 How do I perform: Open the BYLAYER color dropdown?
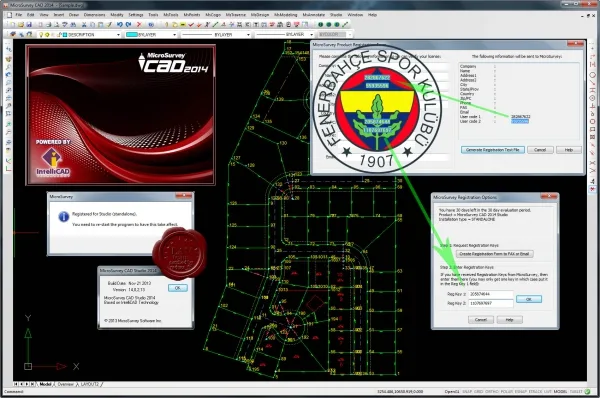click(174, 35)
